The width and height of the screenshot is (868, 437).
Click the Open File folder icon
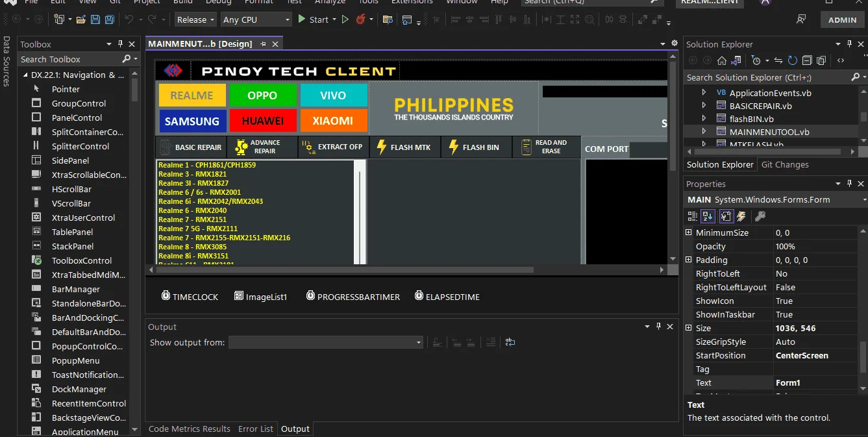pyautogui.click(x=81, y=19)
